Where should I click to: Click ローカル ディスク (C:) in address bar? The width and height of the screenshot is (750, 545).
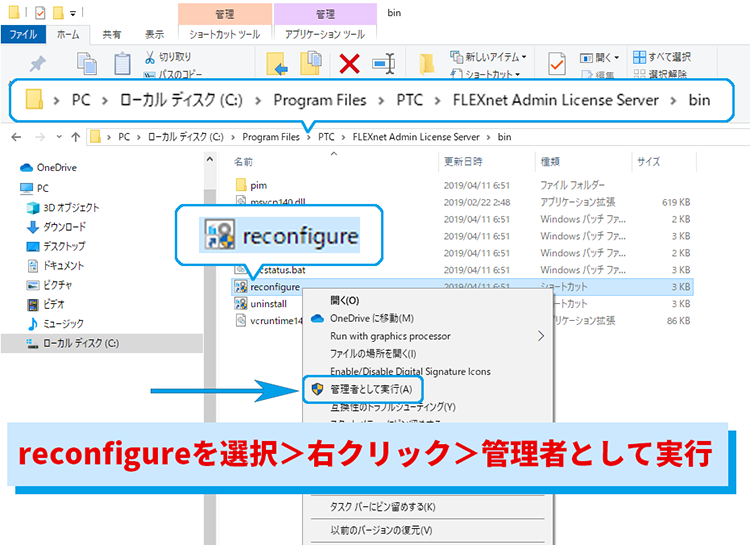[x=186, y=137]
